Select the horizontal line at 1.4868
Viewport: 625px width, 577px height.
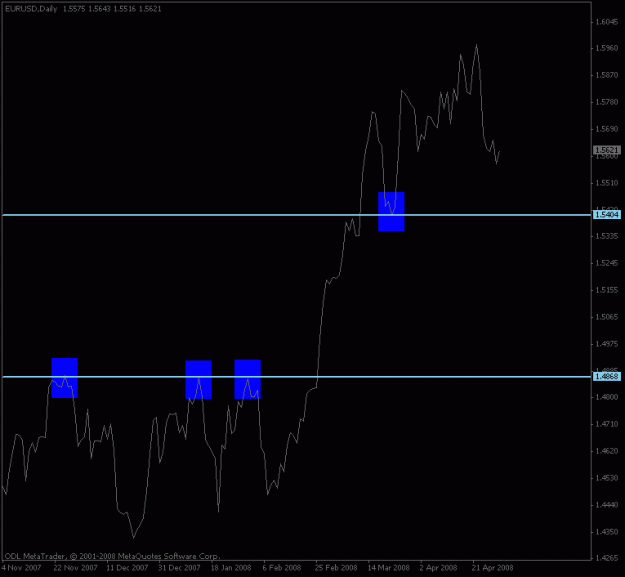point(297,377)
